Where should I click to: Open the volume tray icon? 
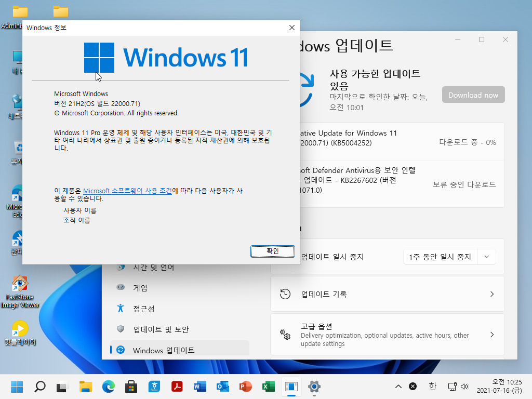[x=464, y=387]
